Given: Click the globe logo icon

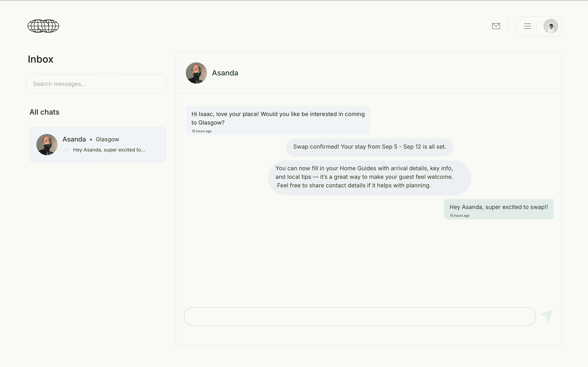Looking at the screenshot, I should (x=43, y=26).
